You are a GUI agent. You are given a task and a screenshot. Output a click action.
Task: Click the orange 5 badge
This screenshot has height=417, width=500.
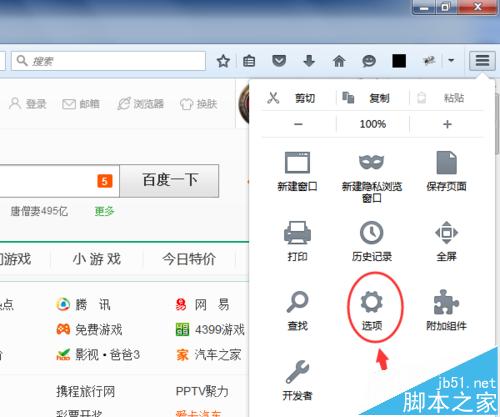(105, 181)
